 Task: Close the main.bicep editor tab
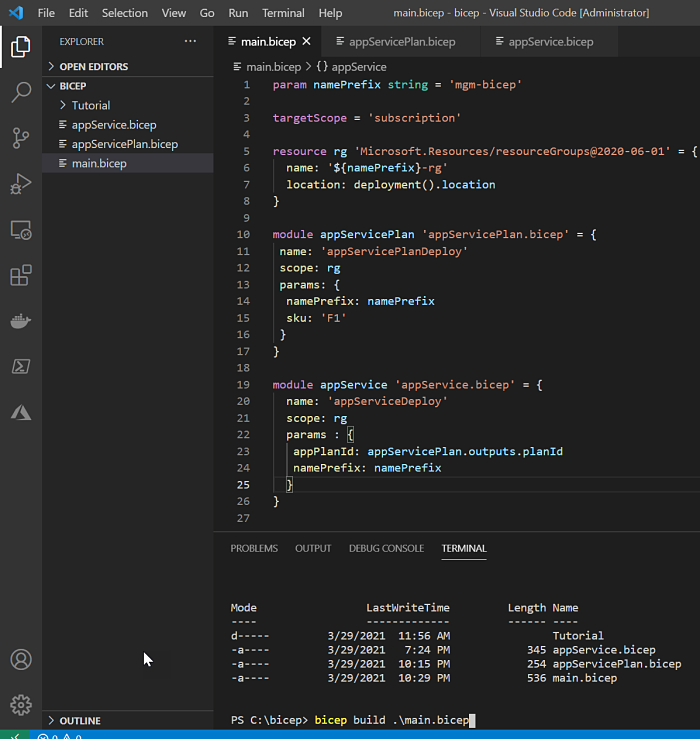[306, 42]
